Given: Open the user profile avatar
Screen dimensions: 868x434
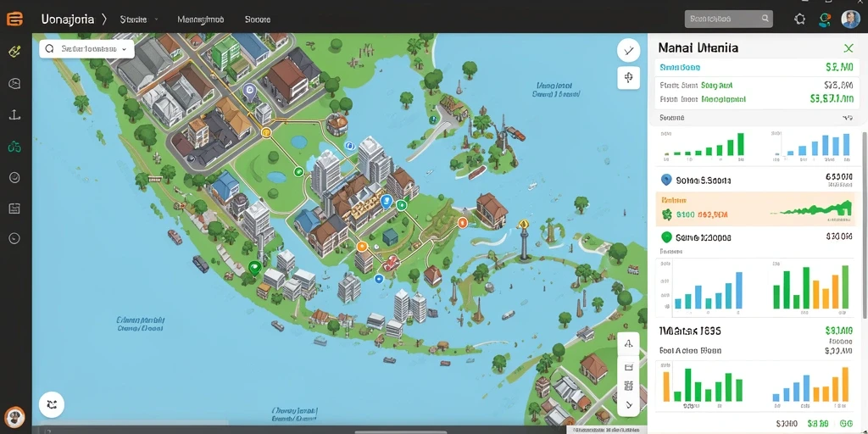Looking at the screenshot, I should 850,19.
